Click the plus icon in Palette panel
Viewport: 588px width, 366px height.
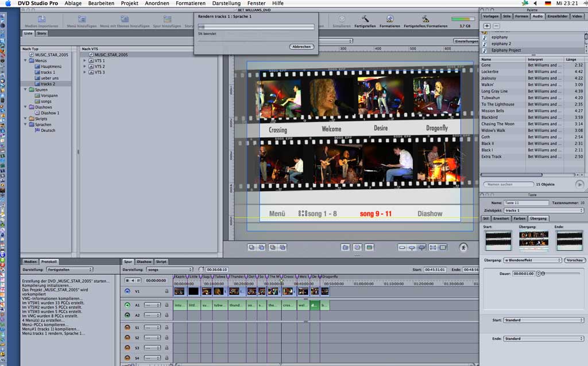[x=487, y=26]
